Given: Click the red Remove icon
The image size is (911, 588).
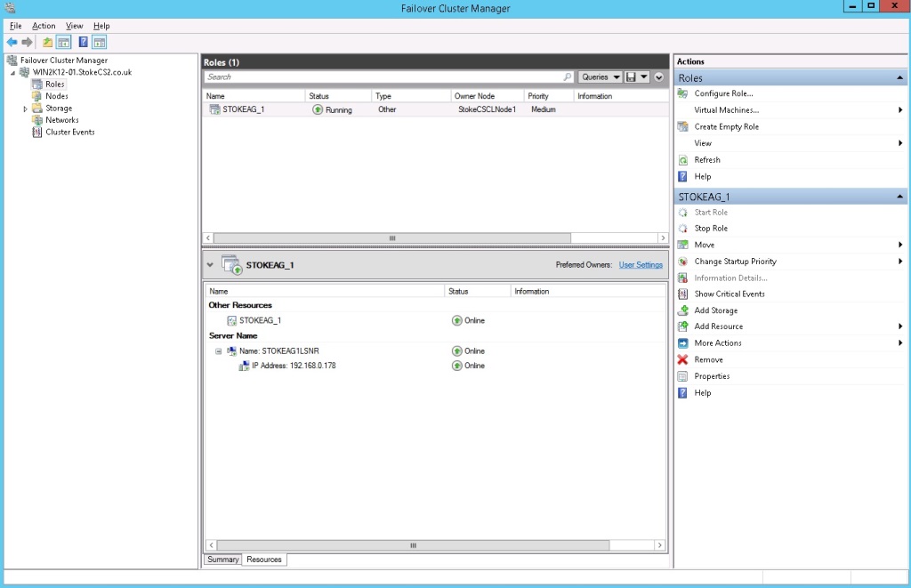Looking at the screenshot, I should coord(683,359).
